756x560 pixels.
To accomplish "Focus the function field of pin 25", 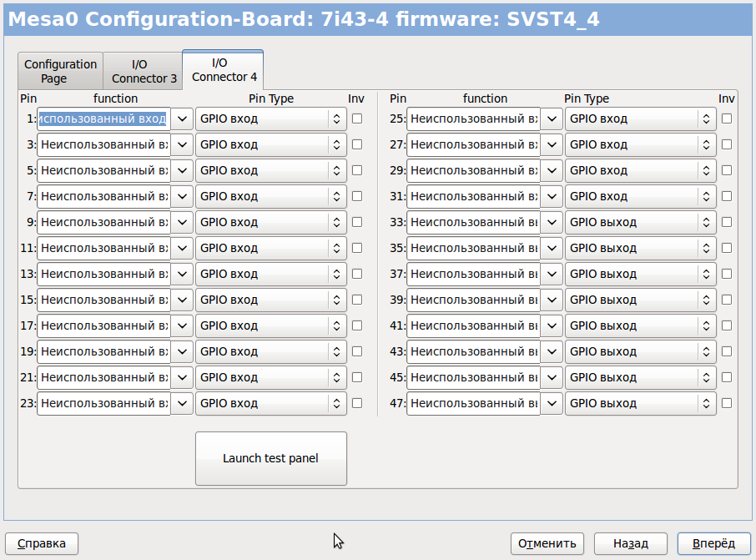I will point(473,119).
